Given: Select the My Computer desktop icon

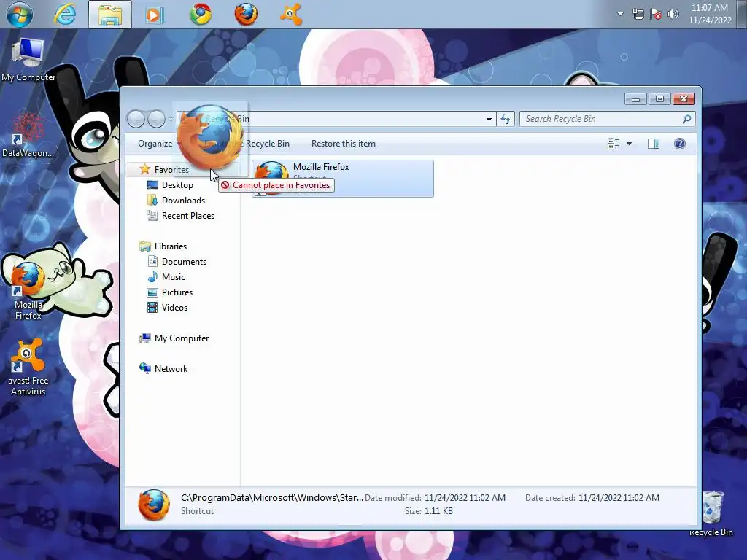Looking at the screenshot, I should 28,60.
